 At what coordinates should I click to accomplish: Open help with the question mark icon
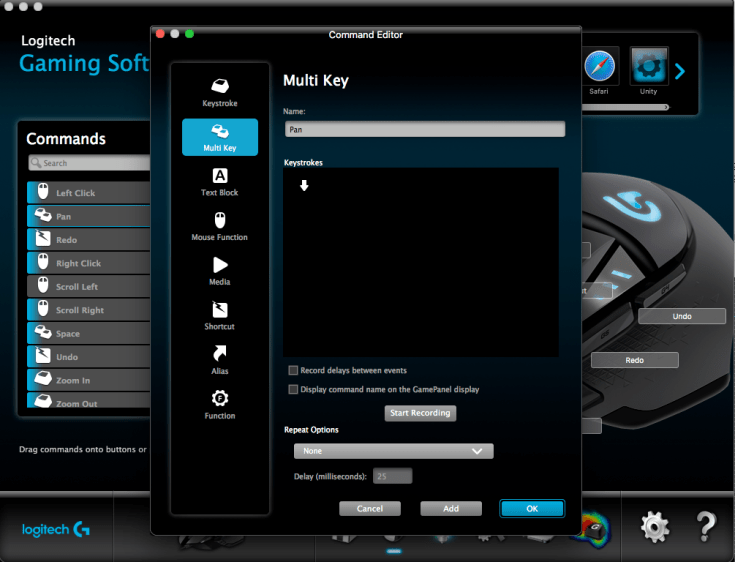706,526
